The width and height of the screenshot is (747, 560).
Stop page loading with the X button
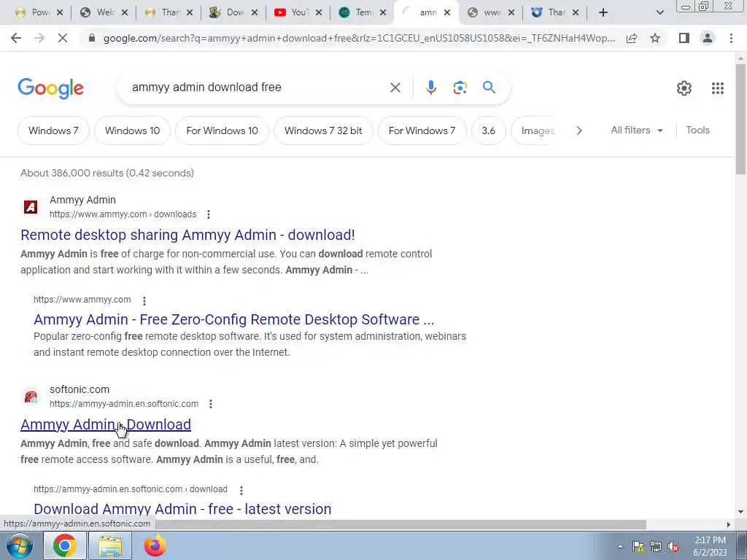click(63, 38)
